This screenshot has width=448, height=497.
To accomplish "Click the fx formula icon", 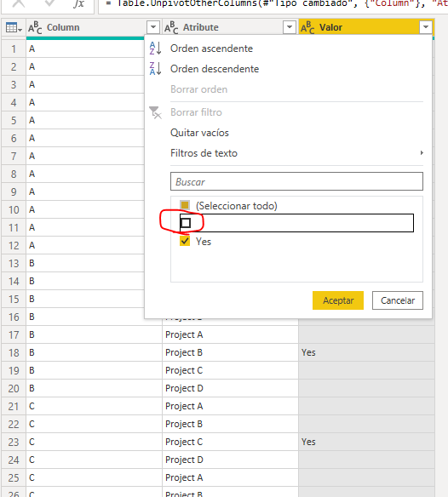I will [x=78, y=3].
